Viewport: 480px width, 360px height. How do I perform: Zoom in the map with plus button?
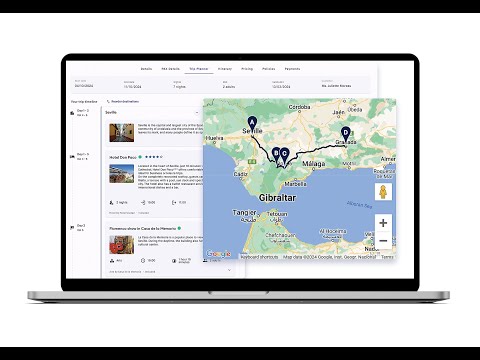click(383, 223)
